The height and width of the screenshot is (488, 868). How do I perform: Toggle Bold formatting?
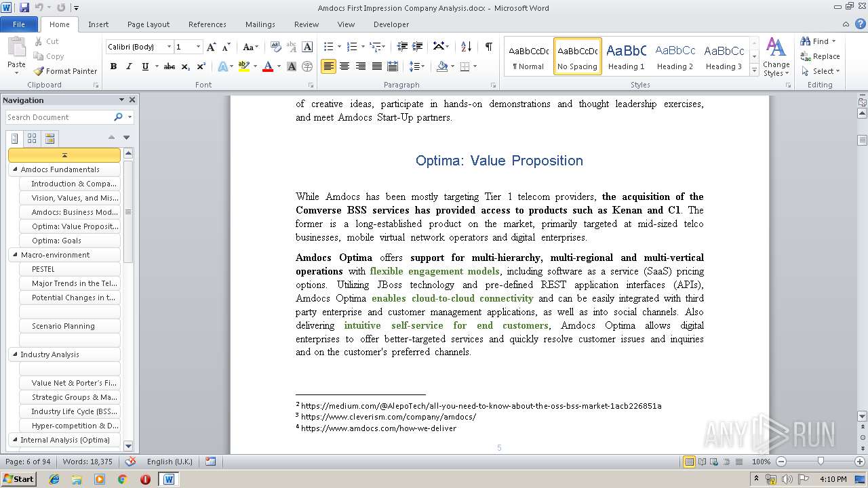[x=113, y=66]
